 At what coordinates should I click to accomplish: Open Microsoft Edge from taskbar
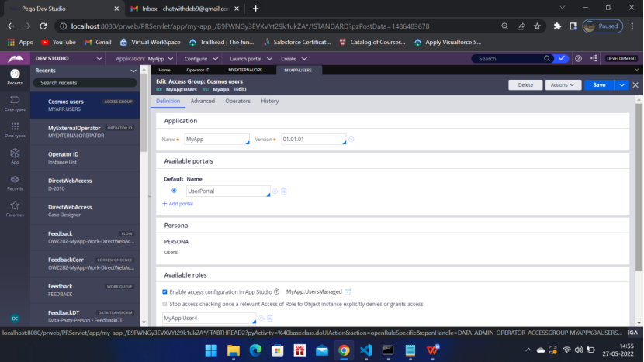pyautogui.click(x=255, y=350)
